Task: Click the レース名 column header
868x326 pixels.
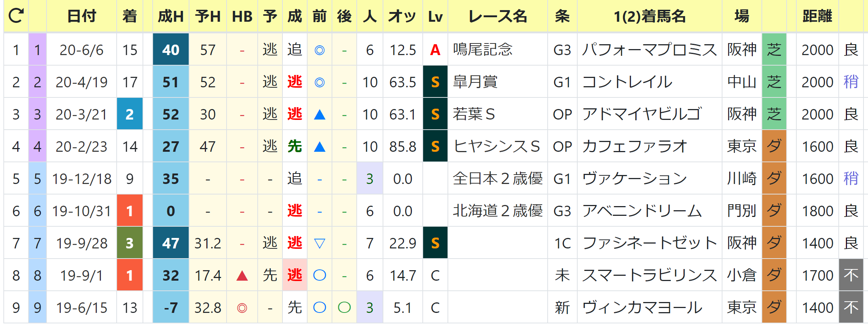Action: (x=497, y=16)
